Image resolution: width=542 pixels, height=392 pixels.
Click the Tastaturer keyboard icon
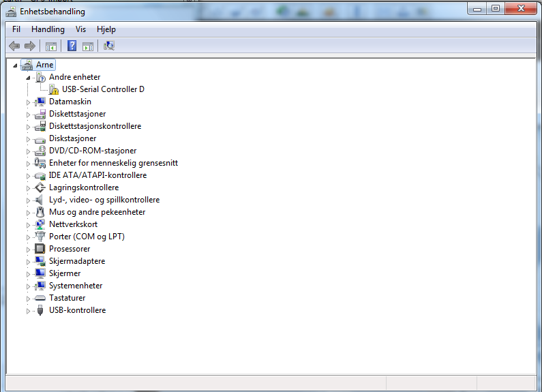tap(40, 298)
